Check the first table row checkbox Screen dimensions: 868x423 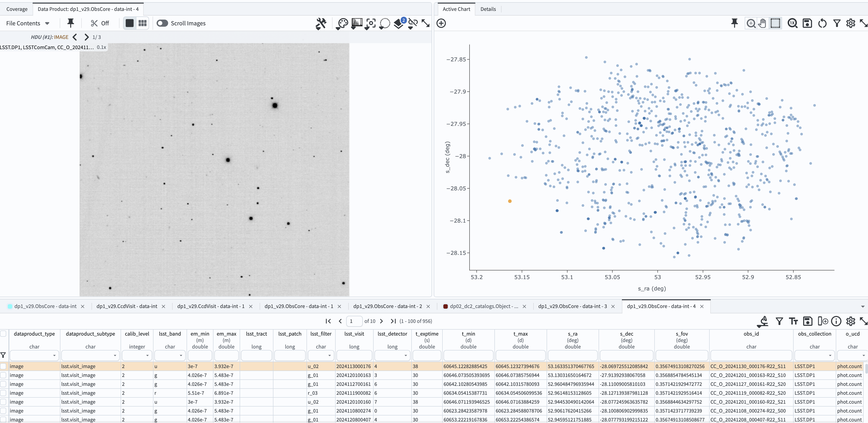[x=3, y=366]
